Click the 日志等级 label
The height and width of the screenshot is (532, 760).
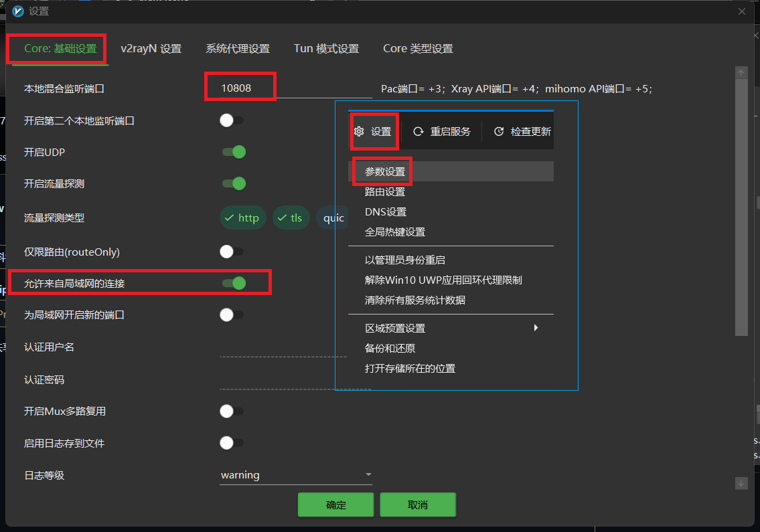44,475
